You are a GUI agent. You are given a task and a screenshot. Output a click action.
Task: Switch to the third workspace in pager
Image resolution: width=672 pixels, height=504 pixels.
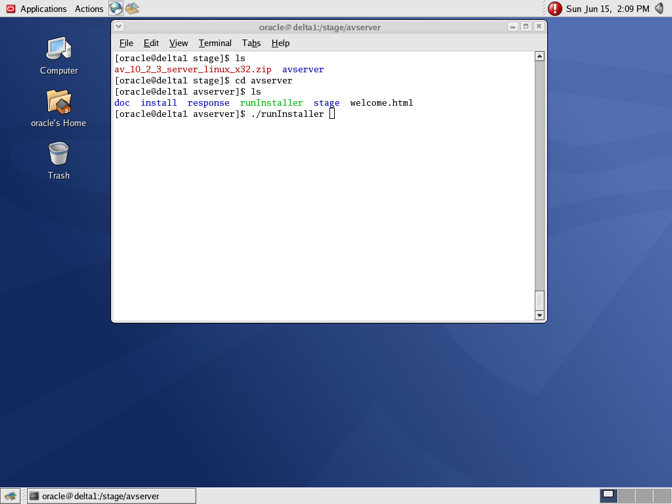click(x=644, y=496)
